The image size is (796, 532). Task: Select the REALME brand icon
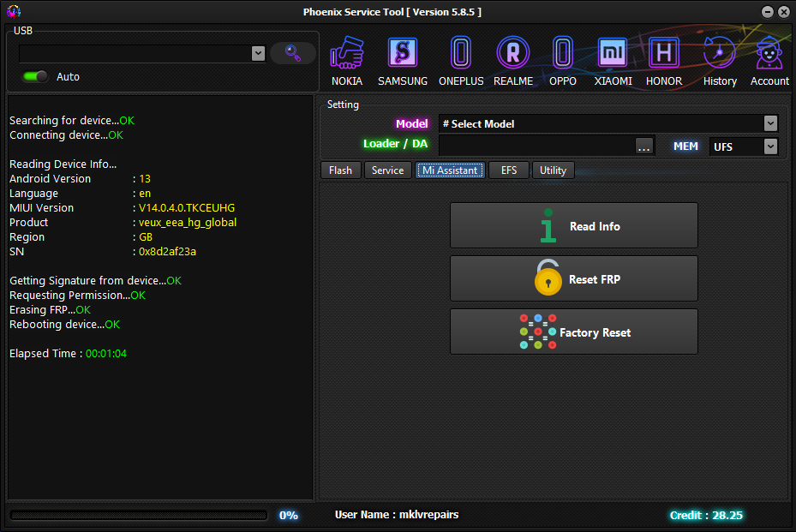[x=513, y=61]
